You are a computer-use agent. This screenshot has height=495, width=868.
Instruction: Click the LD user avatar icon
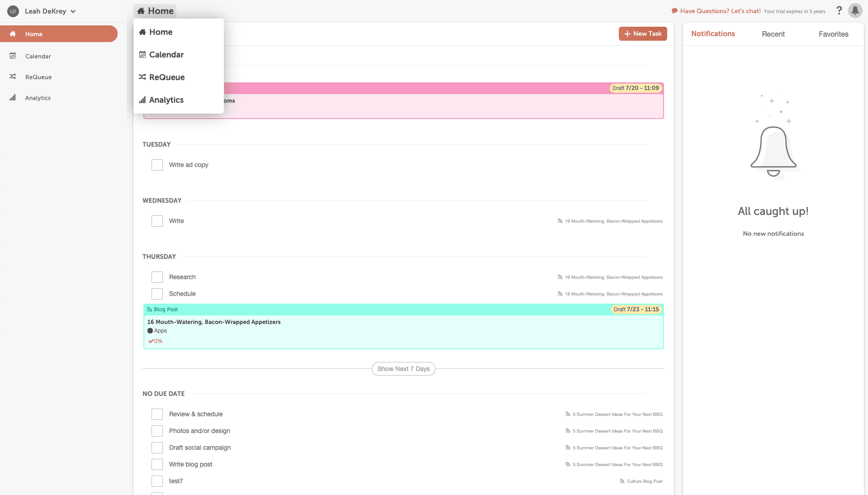13,11
